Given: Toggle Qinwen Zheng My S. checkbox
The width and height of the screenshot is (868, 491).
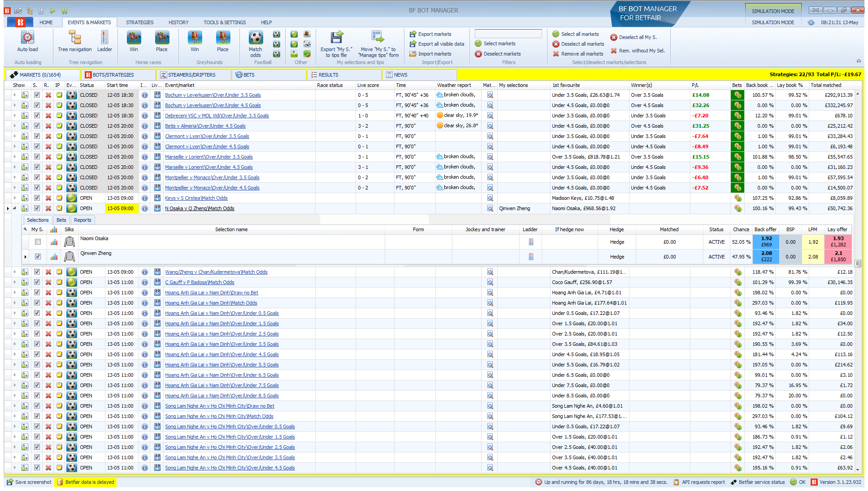Looking at the screenshot, I should [38, 257].
